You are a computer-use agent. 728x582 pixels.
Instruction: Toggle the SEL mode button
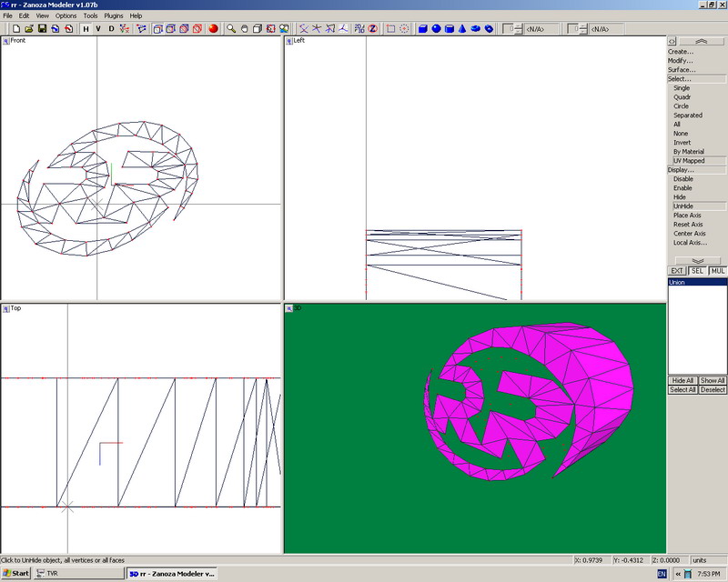click(x=697, y=271)
